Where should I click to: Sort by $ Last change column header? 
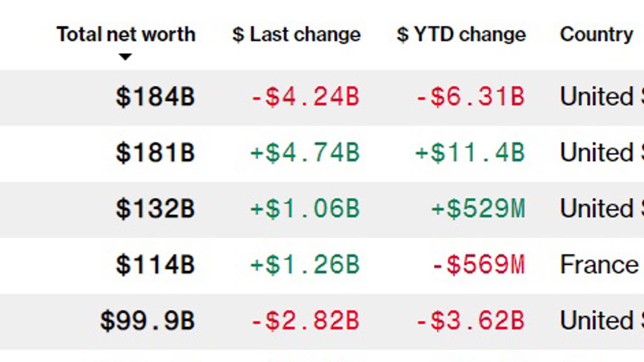tap(296, 35)
